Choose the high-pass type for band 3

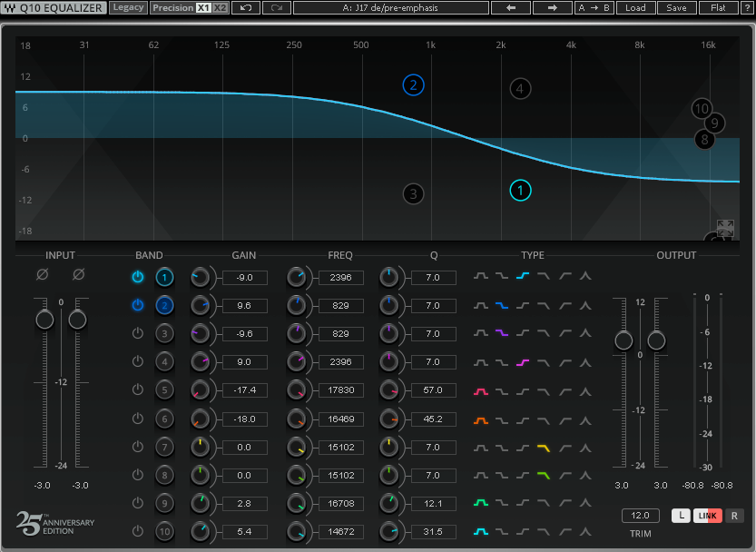click(x=565, y=333)
